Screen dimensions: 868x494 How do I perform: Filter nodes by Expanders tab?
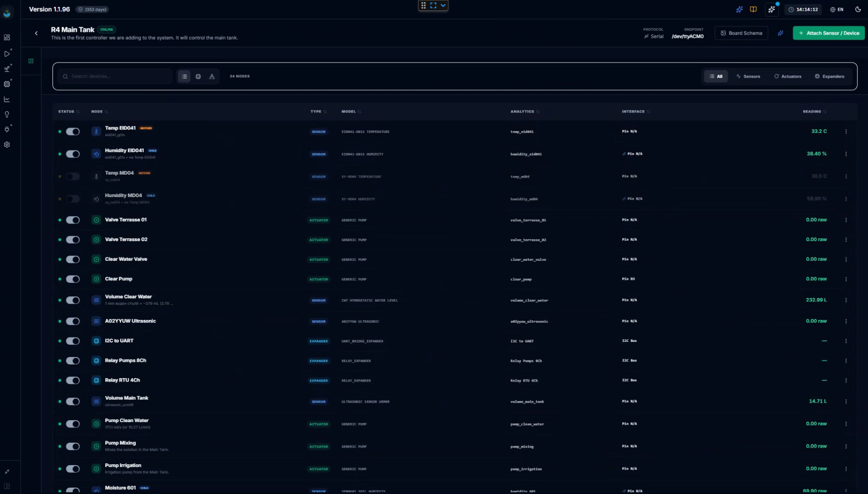pos(830,76)
